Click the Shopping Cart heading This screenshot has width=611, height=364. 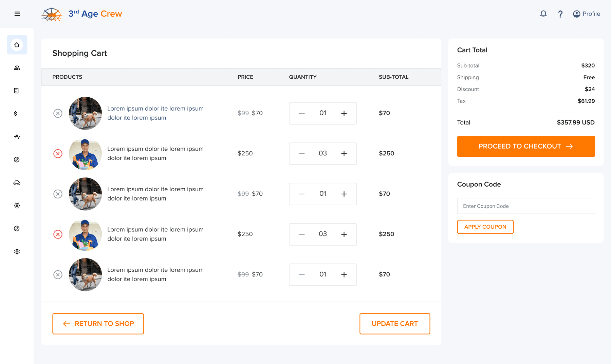pos(79,53)
